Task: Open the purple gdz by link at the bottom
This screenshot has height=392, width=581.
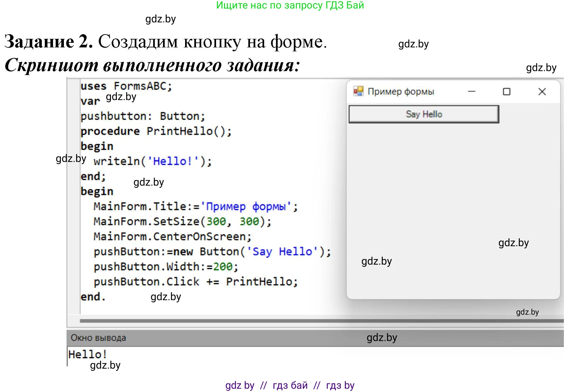Action: (240, 385)
